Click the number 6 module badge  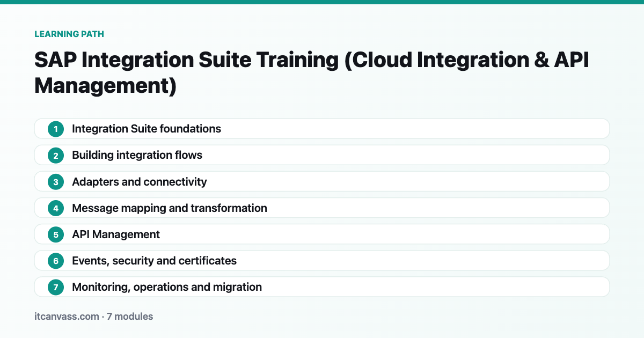pyautogui.click(x=56, y=261)
